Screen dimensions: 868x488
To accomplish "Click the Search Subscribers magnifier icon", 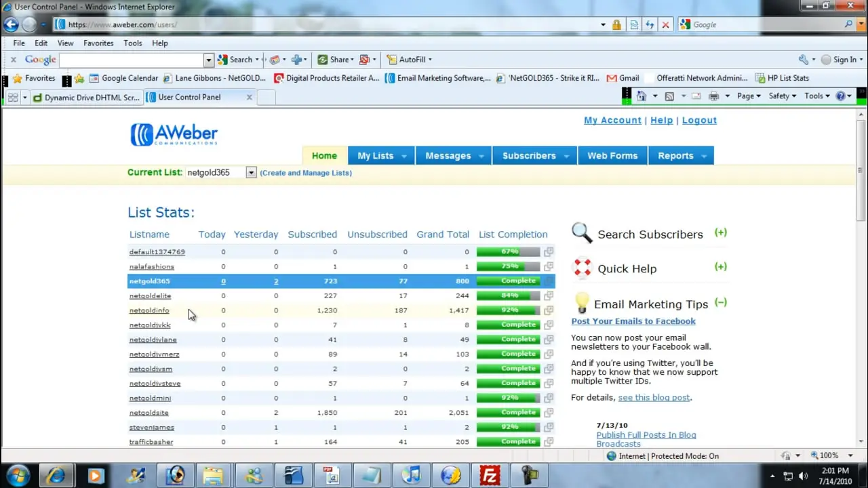I will point(582,233).
